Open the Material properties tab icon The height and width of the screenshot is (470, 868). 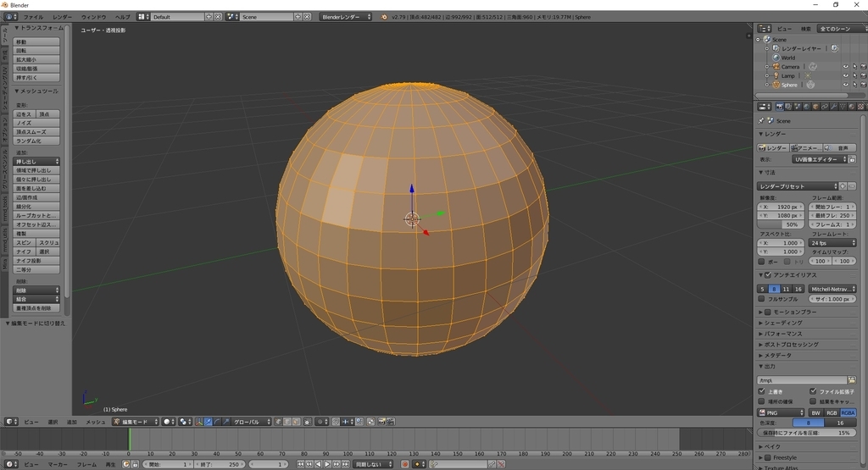point(851,106)
